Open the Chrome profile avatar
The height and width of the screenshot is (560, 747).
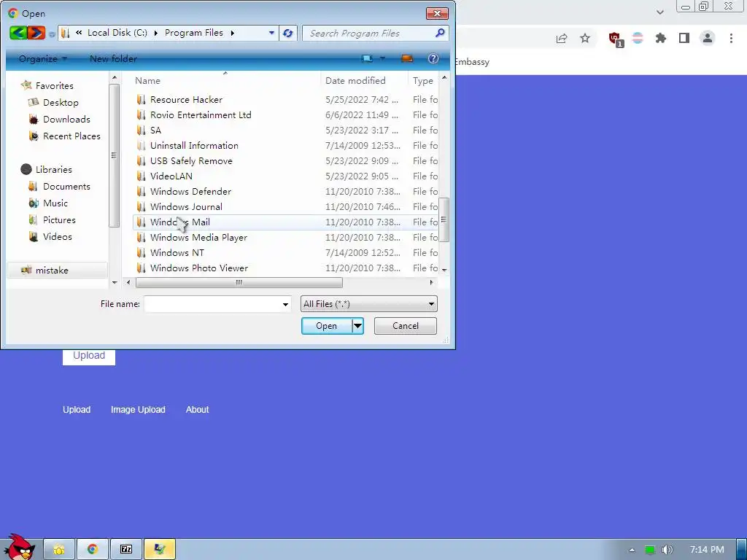708,38
